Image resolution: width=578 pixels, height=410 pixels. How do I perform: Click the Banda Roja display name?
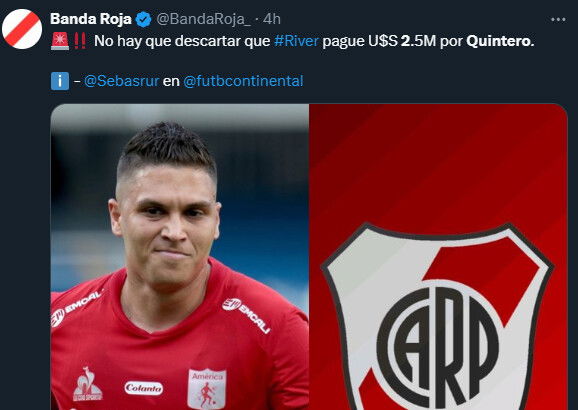click(x=91, y=19)
